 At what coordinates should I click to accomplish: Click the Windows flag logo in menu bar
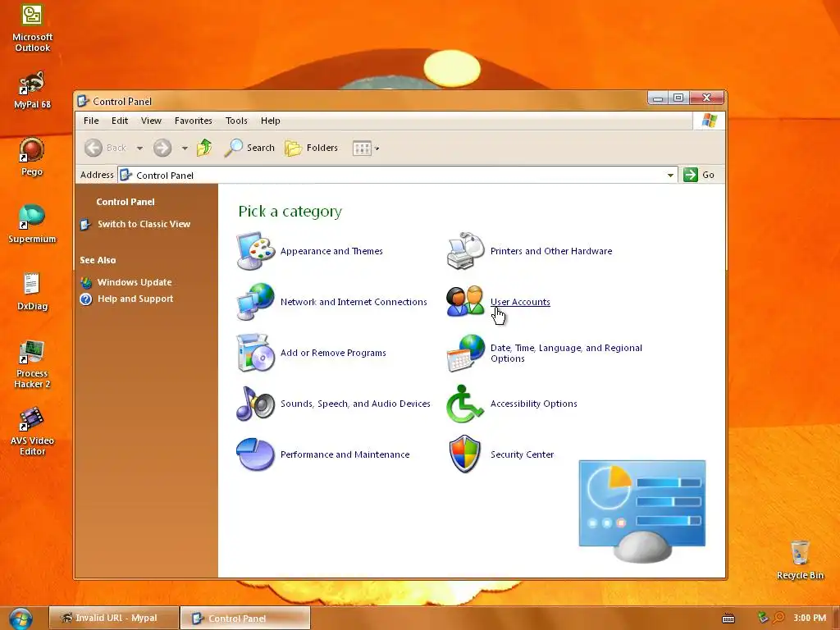[710, 121]
